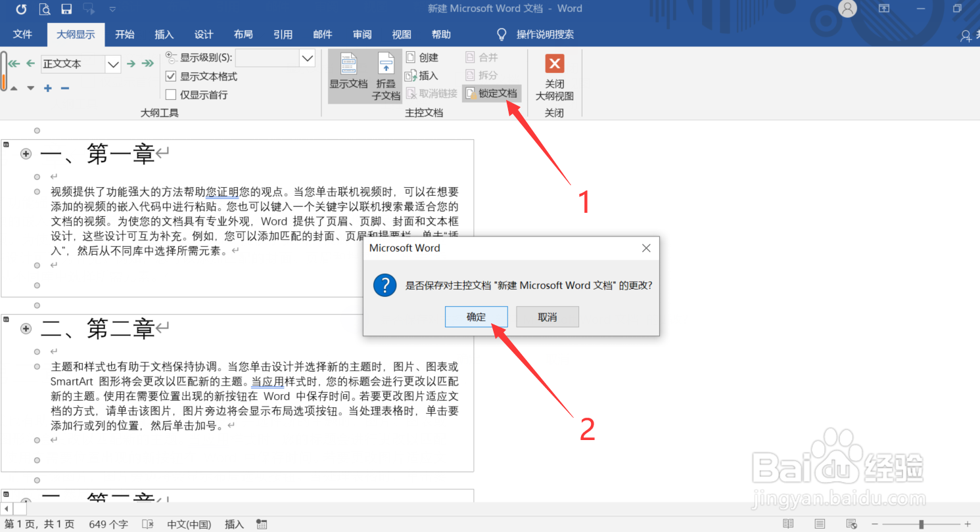The image size is (980, 532).
Task: Click the proofing check icon in status bar
Action: click(x=149, y=524)
